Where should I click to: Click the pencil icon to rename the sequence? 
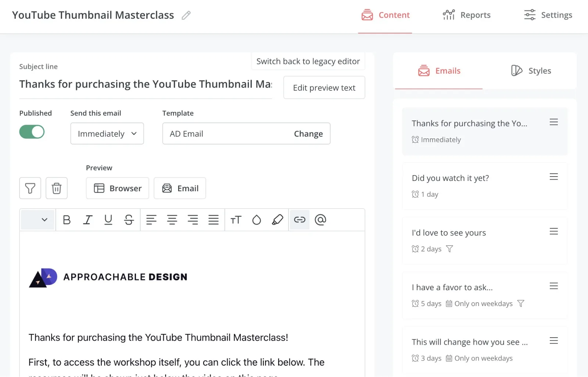(186, 15)
